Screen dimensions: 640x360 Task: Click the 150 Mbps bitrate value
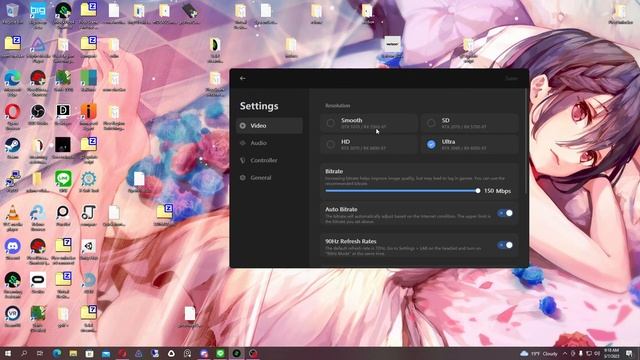(x=497, y=191)
